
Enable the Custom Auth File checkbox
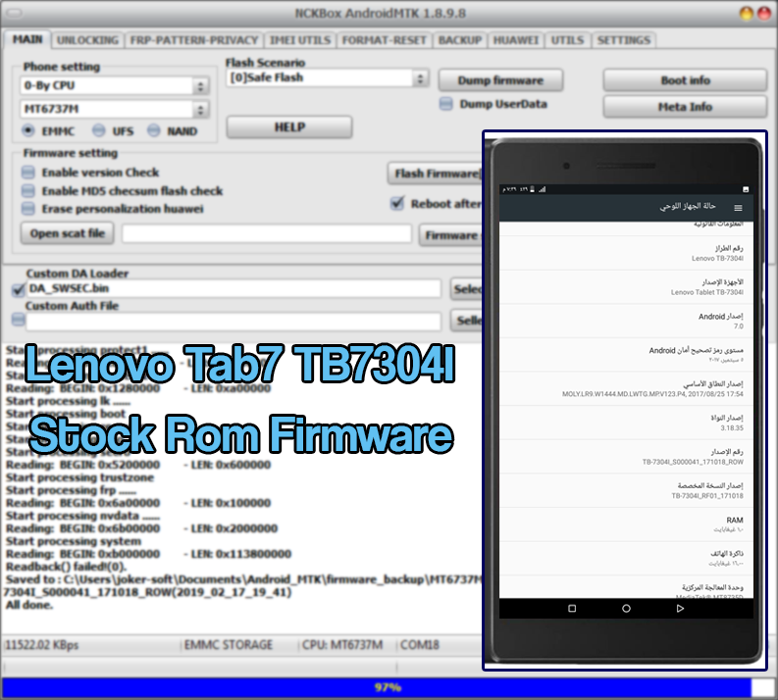click(19, 320)
